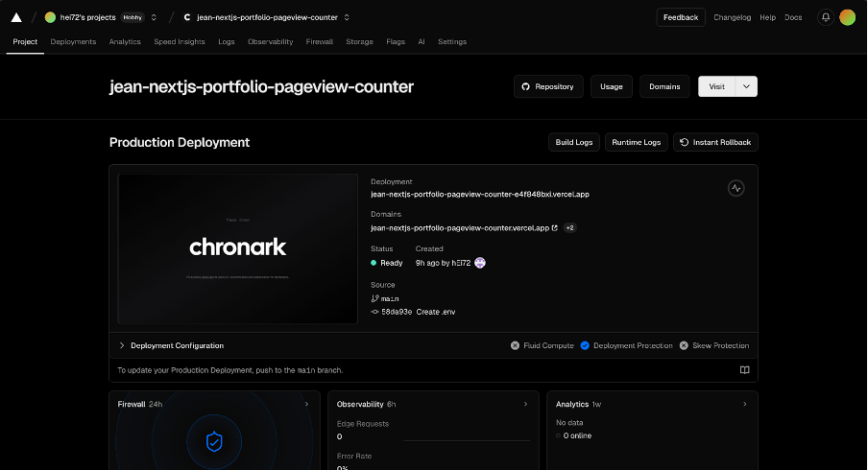The height and width of the screenshot is (470, 868).
Task: Open the Observability tab
Action: point(270,42)
